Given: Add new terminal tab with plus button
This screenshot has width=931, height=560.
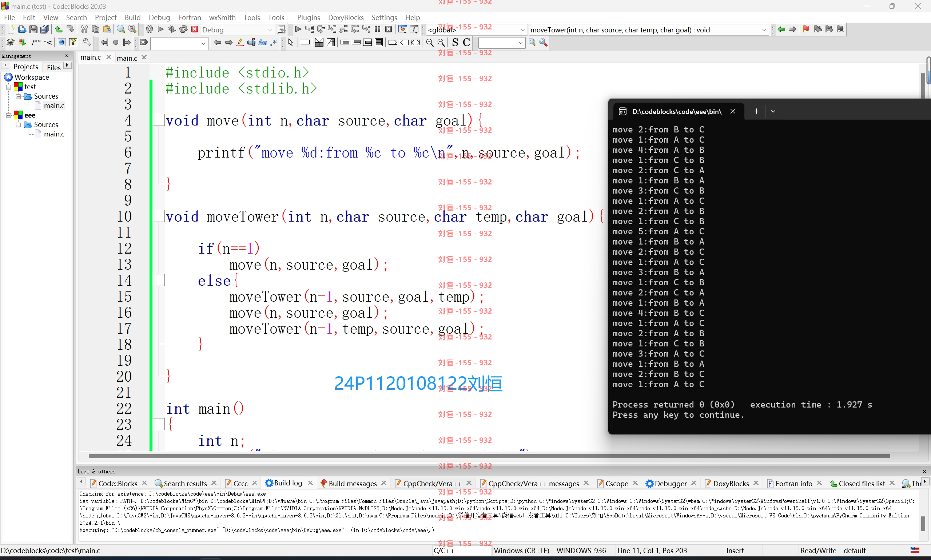Looking at the screenshot, I should (x=756, y=111).
